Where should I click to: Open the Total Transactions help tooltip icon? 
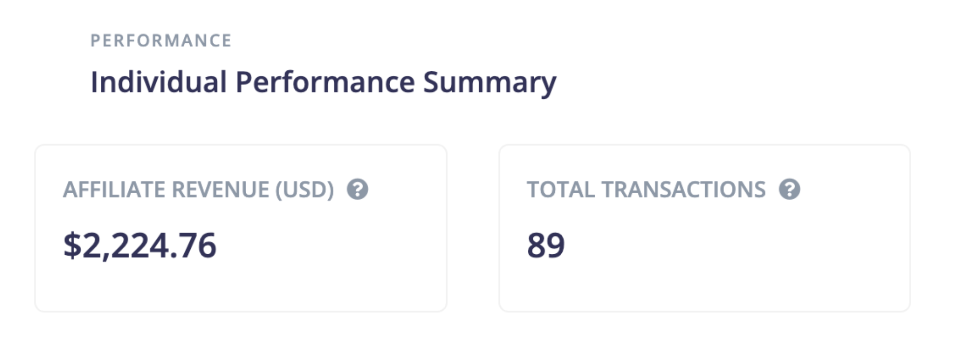[x=789, y=189]
